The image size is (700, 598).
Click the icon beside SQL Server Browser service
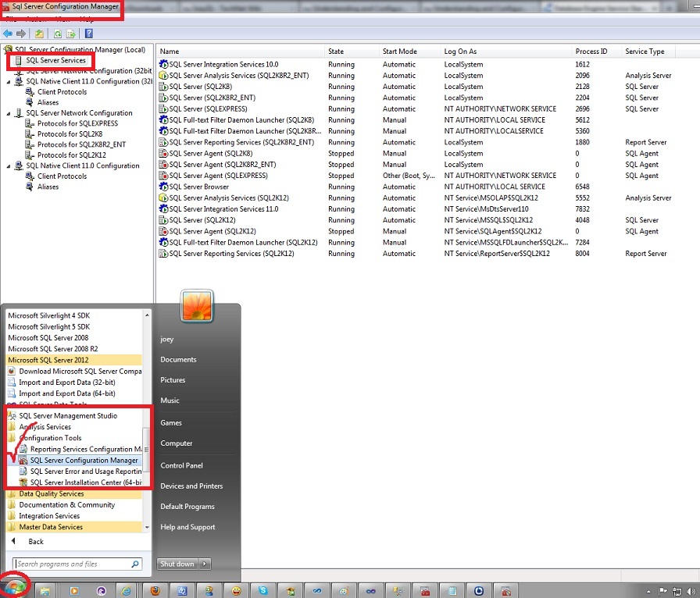point(163,187)
